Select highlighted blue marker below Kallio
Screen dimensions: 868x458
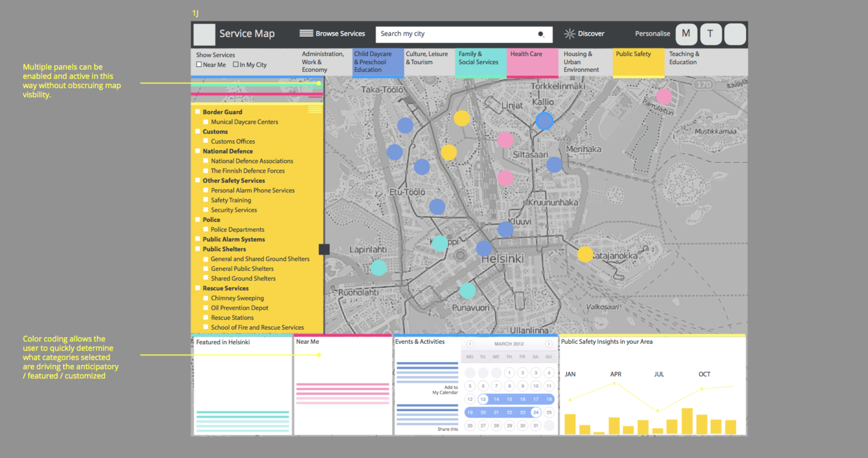tap(544, 121)
